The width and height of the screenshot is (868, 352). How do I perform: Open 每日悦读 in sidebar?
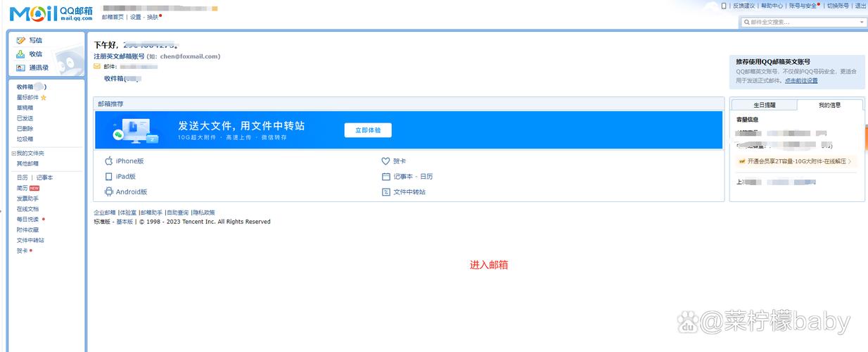[x=27, y=219]
